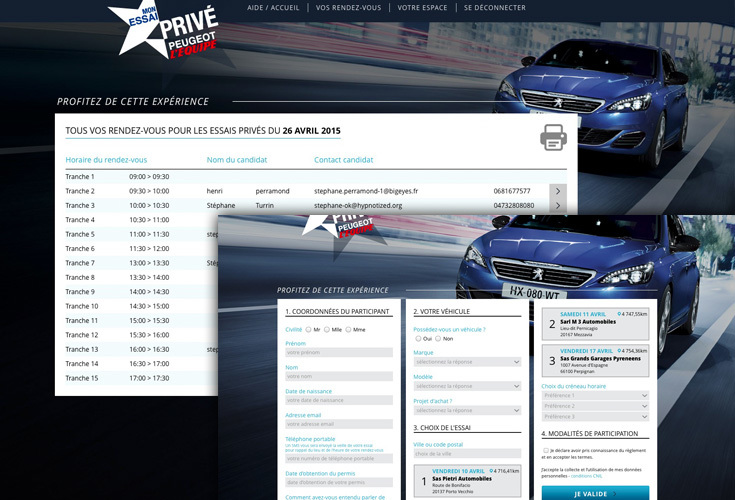Viewport: 735px width, 500px height.
Task: Click the Mon Essai Privé Peugeot star logo
Action: pyautogui.click(x=163, y=30)
